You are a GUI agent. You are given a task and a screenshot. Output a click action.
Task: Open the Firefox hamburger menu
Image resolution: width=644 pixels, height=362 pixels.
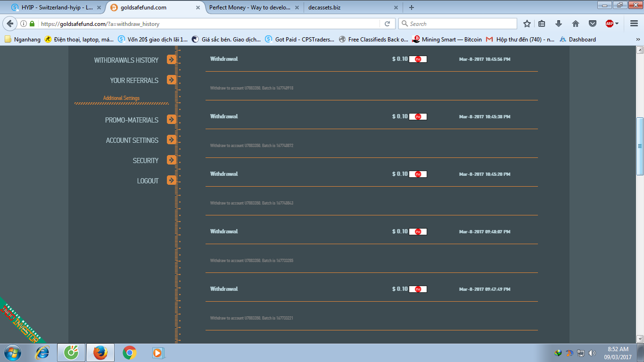tap(634, 24)
